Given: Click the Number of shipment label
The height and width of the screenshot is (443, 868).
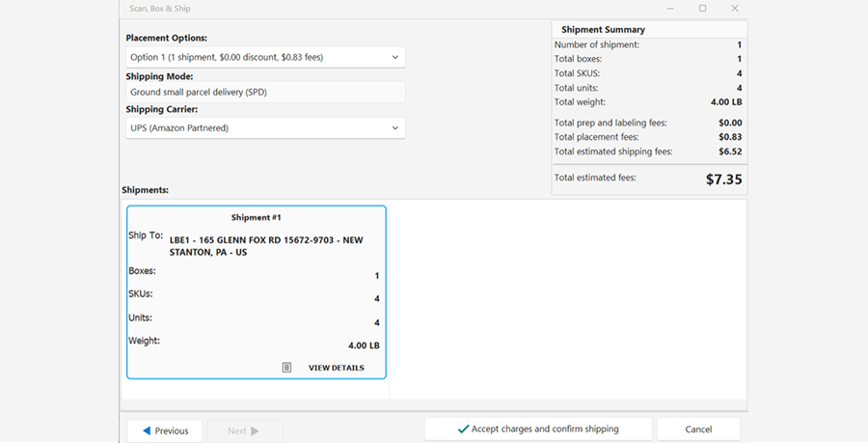Looking at the screenshot, I should click(x=597, y=44).
